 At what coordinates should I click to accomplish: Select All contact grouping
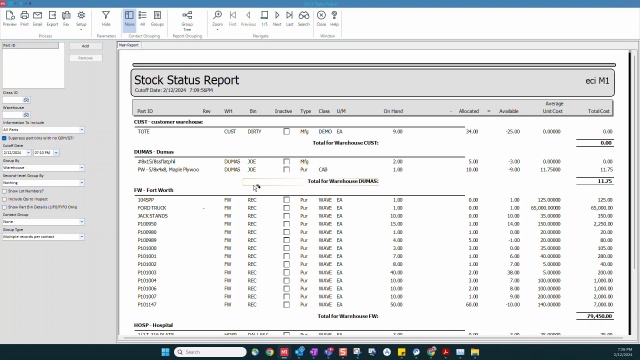coord(142,18)
